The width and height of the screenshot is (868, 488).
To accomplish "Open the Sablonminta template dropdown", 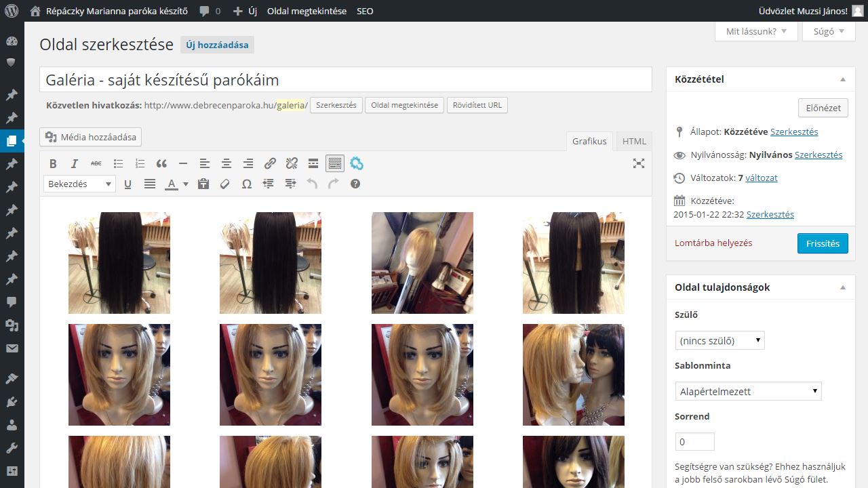I will pos(748,391).
